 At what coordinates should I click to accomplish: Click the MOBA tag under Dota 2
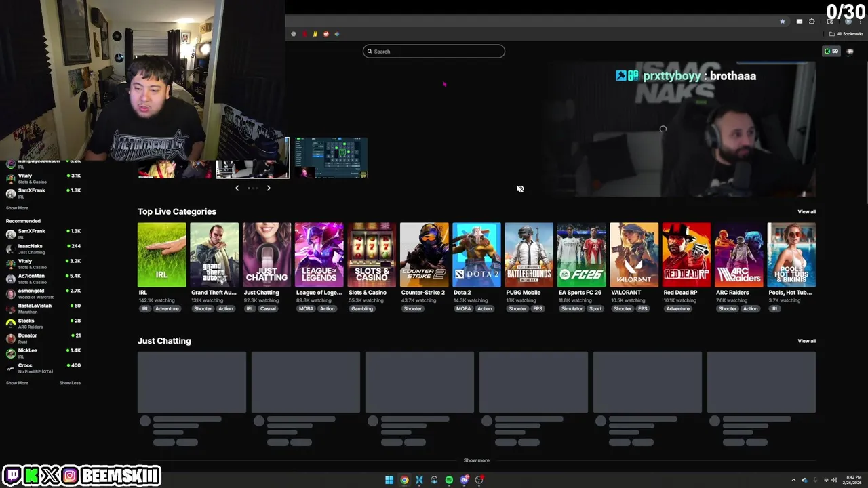(x=463, y=309)
